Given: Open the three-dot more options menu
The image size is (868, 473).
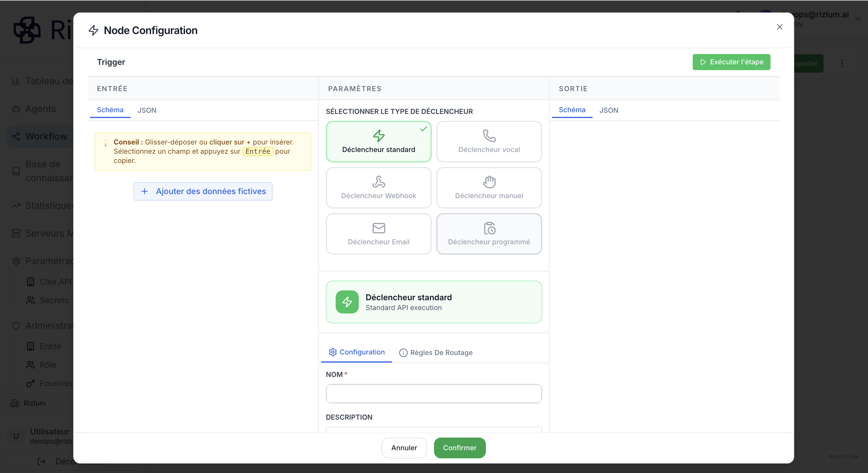Looking at the screenshot, I should click(842, 63).
